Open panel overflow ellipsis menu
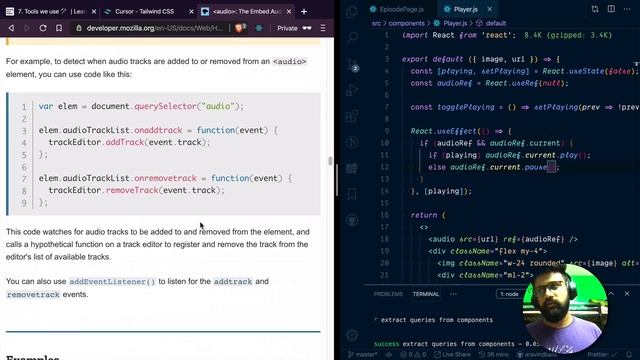The image size is (640, 360). 453,294
